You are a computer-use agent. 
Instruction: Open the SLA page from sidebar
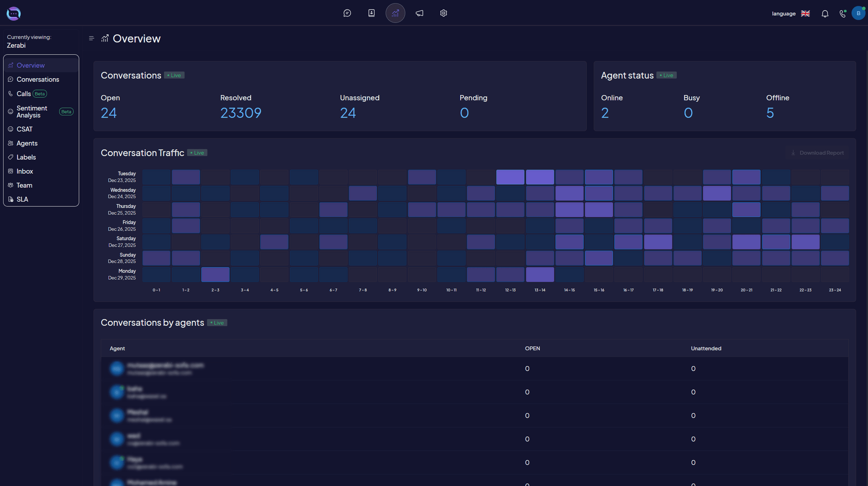coord(22,199)
